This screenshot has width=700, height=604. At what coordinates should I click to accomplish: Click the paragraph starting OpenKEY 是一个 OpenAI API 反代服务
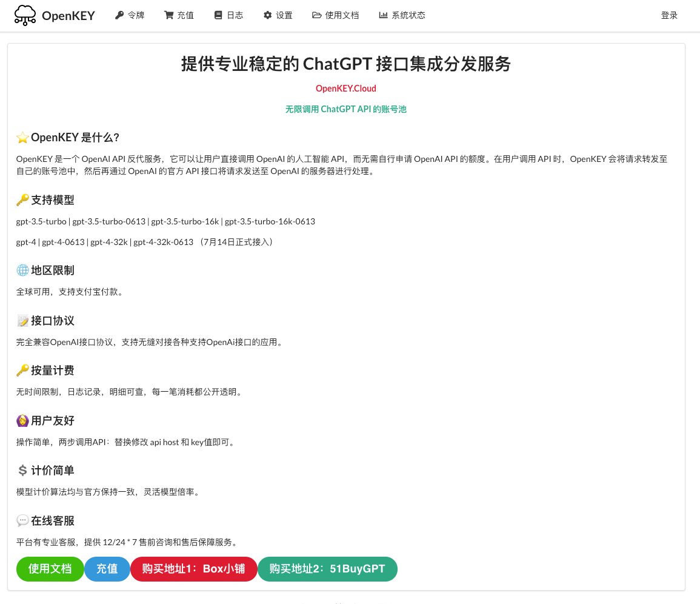click(342, 165)
